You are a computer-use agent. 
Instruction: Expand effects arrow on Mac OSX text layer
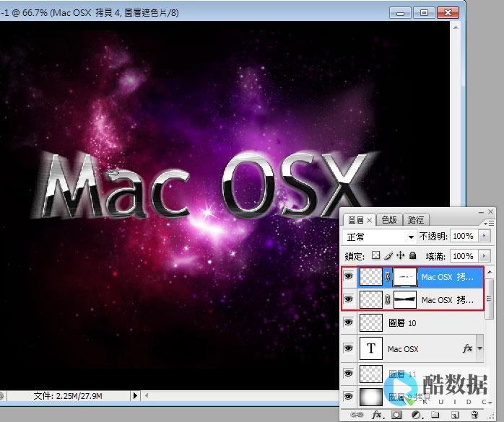coord(480,348)
